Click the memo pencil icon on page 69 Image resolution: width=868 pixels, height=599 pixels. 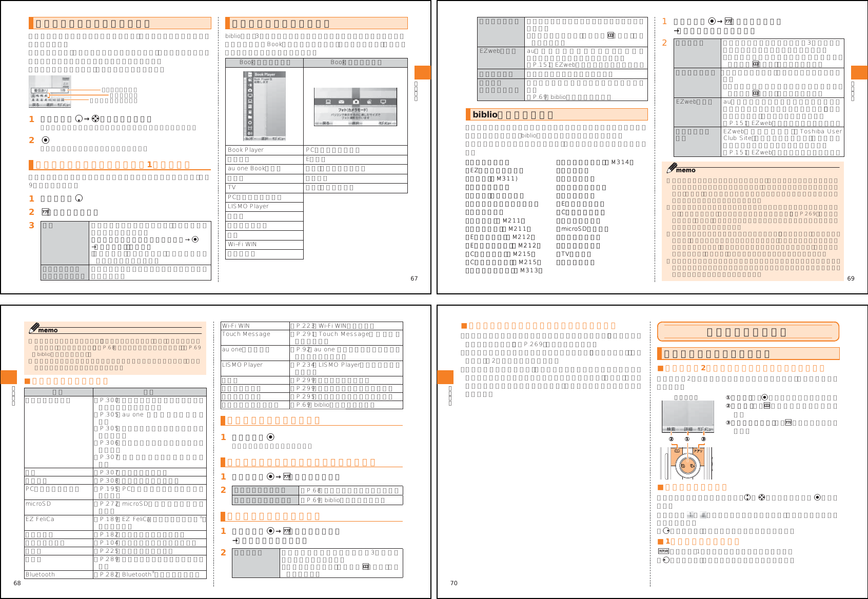[x=671, y=168]
